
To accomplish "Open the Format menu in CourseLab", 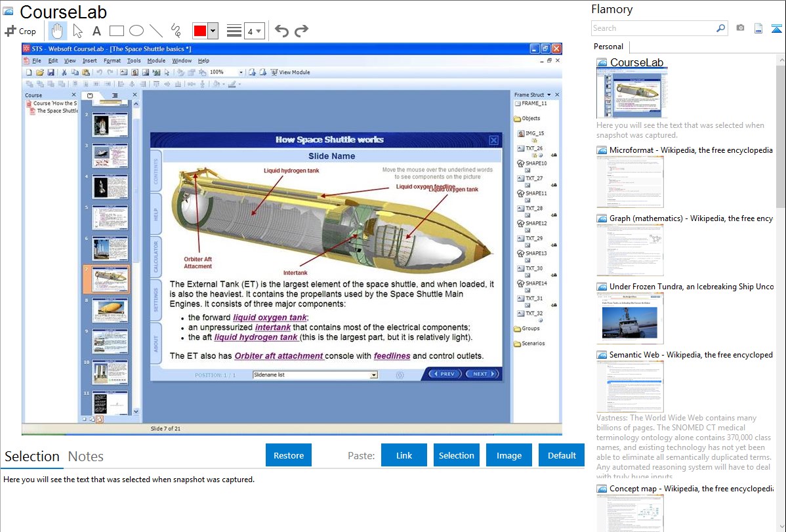I will click(112, 60).
